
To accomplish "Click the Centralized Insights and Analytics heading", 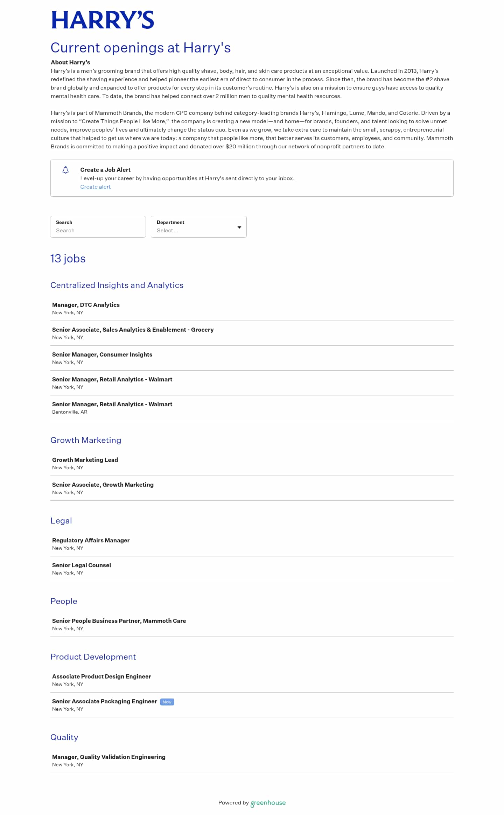I will click(117, 285).
